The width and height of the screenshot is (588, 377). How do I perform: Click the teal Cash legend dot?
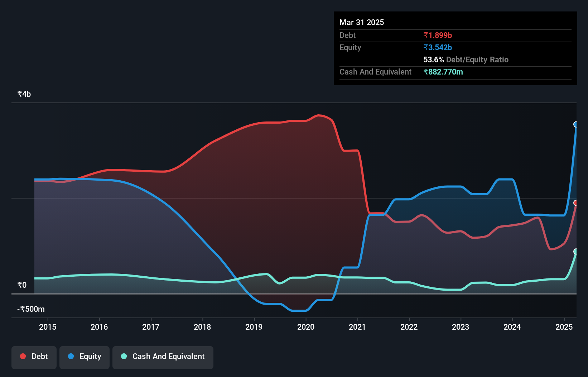124,356
